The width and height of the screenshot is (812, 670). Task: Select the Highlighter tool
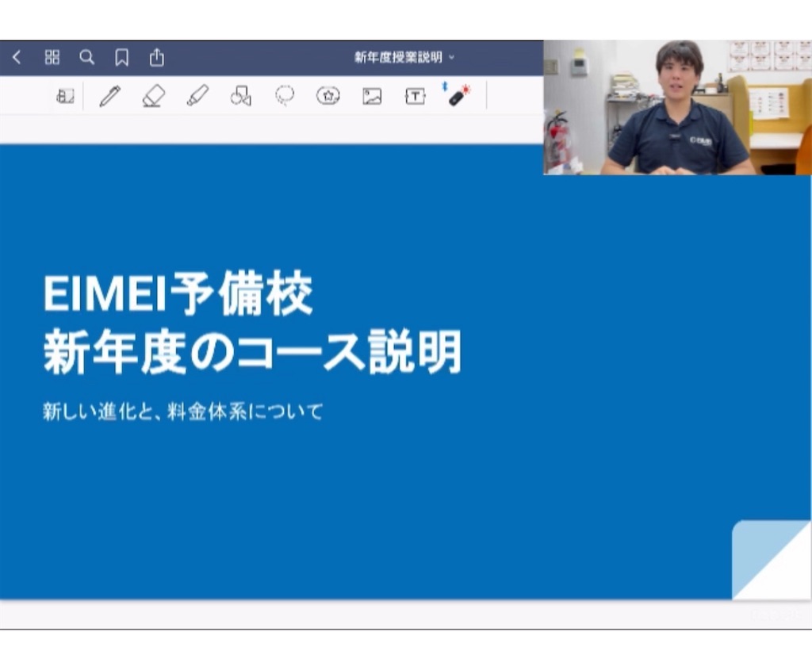point(197,96)
